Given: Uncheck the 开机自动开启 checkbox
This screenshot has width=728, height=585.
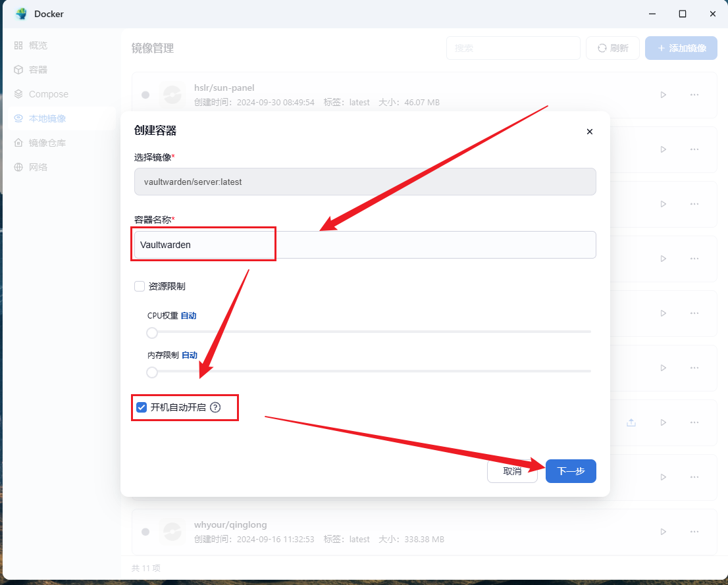Looking at the screenshot, I should (142, 407).
